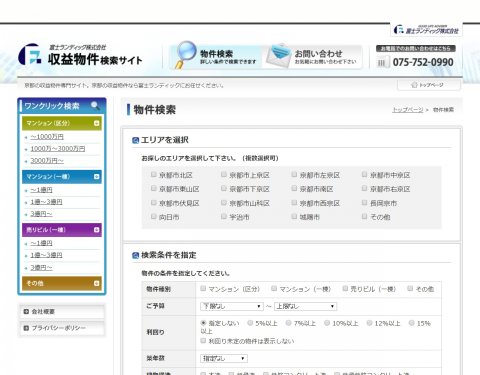Screen dimensions: 480x375
Task: Open 3億円~ under 売りビル(一棟)
Action: point(41,268)
